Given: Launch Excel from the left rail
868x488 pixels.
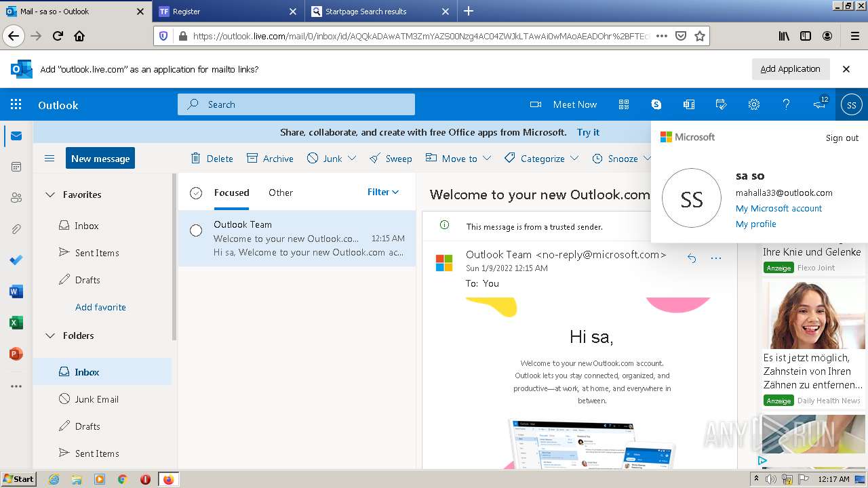Looking at the screenshot, I should (x=16, y=323).
